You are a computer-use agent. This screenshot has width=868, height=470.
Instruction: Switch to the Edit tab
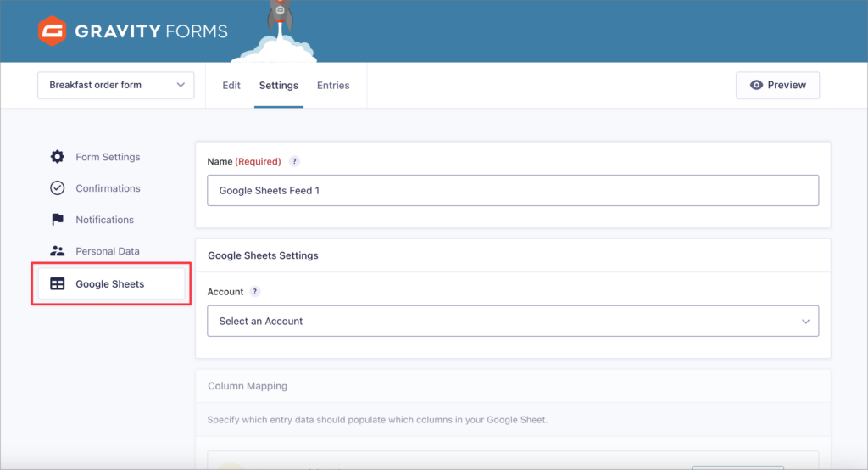point(231,86)
